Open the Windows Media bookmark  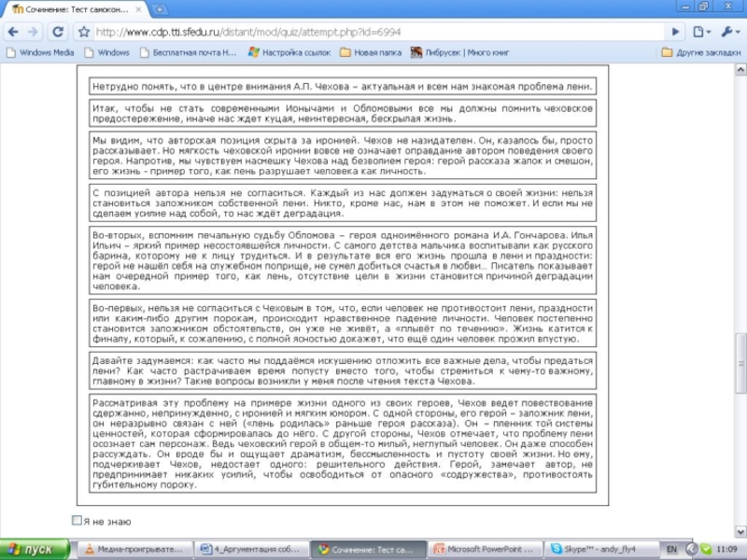[x=40, y=52]
